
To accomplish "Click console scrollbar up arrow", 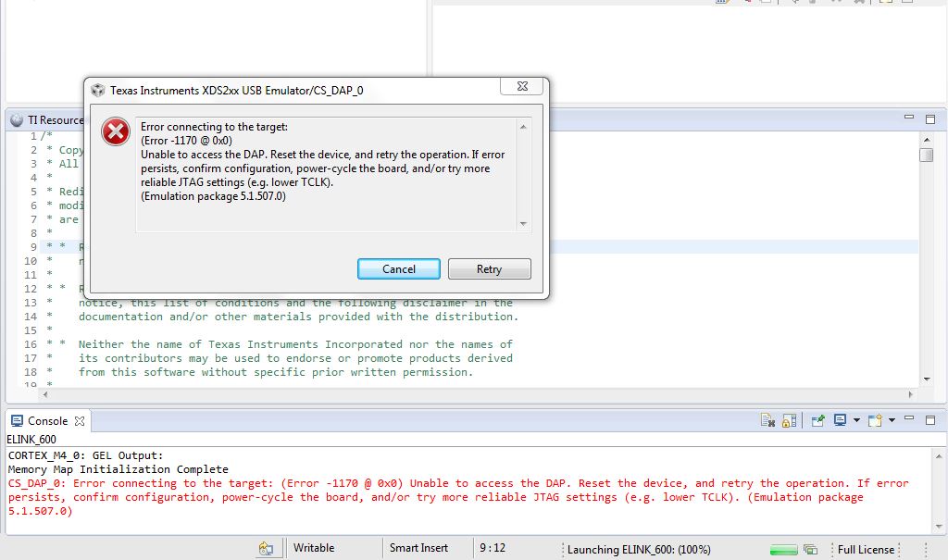I will pos(939,456).
